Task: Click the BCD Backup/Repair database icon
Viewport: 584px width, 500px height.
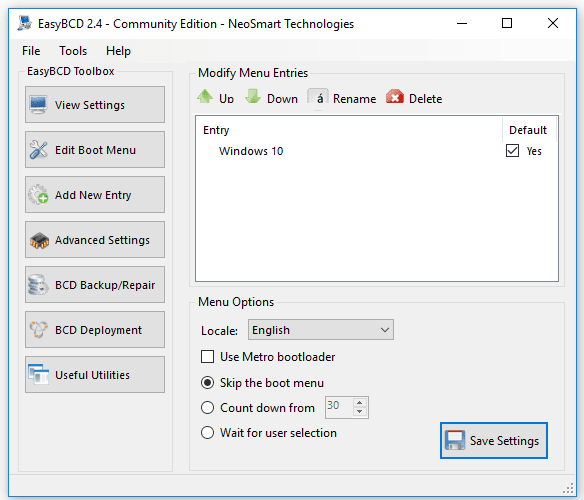Action: click(38, 285)
